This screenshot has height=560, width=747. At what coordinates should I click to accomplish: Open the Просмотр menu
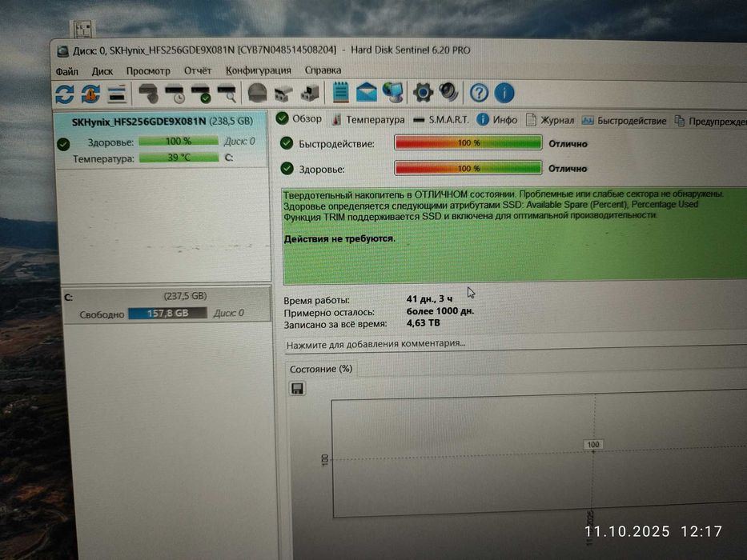148,71
